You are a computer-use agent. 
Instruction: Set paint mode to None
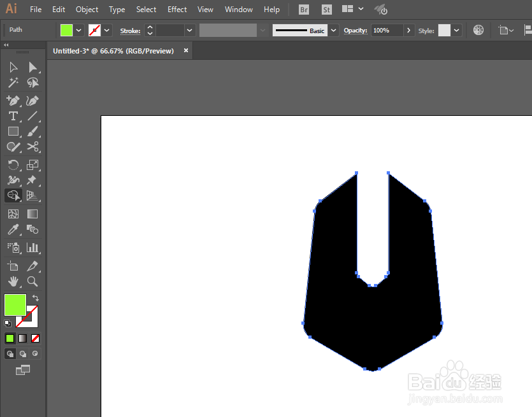click(35, 338)
